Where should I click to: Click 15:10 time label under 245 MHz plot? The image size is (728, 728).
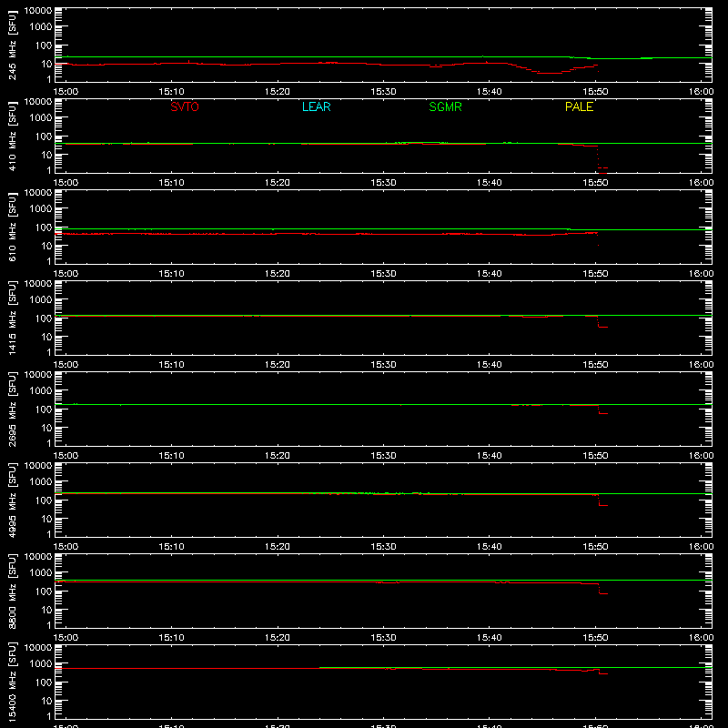tap(171, 92)
